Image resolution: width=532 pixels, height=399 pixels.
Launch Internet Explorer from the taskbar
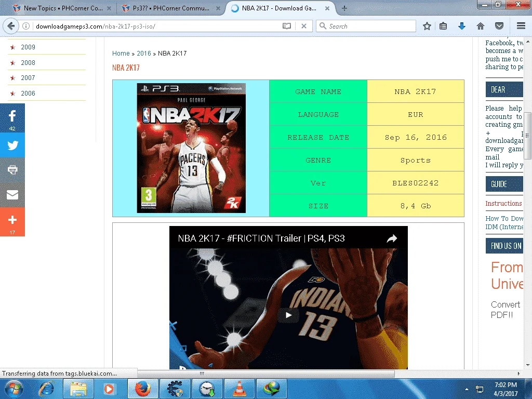47,389
